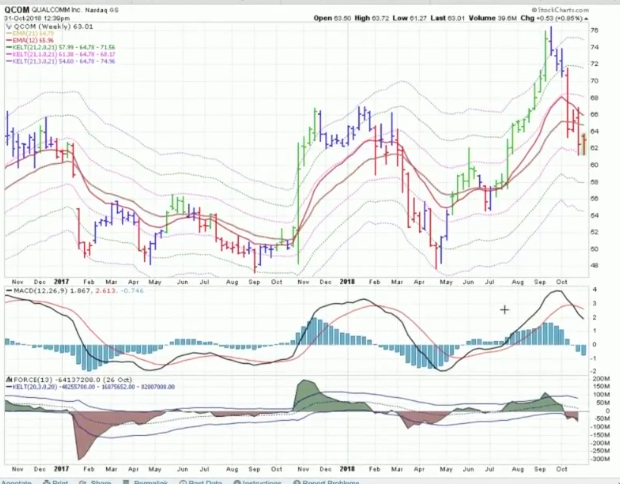Open the Instructions link

pyautogui.click(x=261, y=482)
